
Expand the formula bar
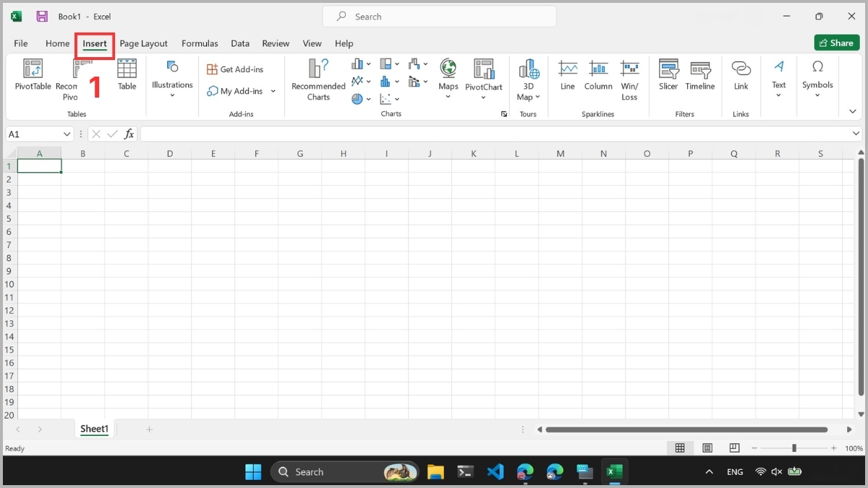point(856,134)
